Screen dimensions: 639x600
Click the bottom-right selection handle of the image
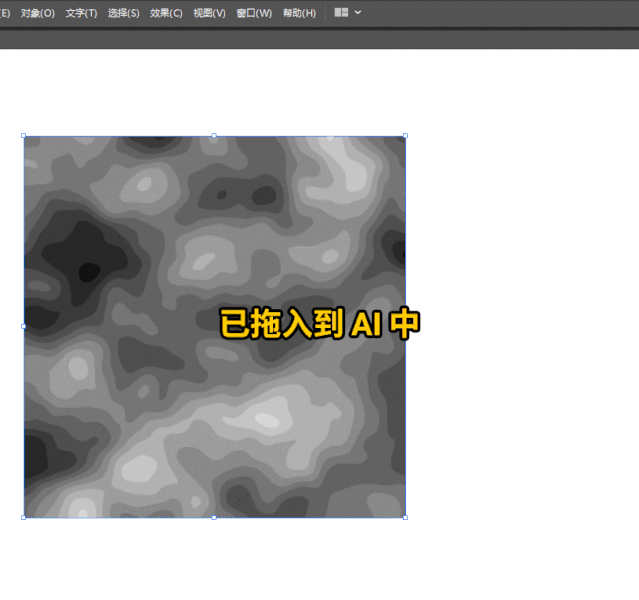click(x=405, y=517)
